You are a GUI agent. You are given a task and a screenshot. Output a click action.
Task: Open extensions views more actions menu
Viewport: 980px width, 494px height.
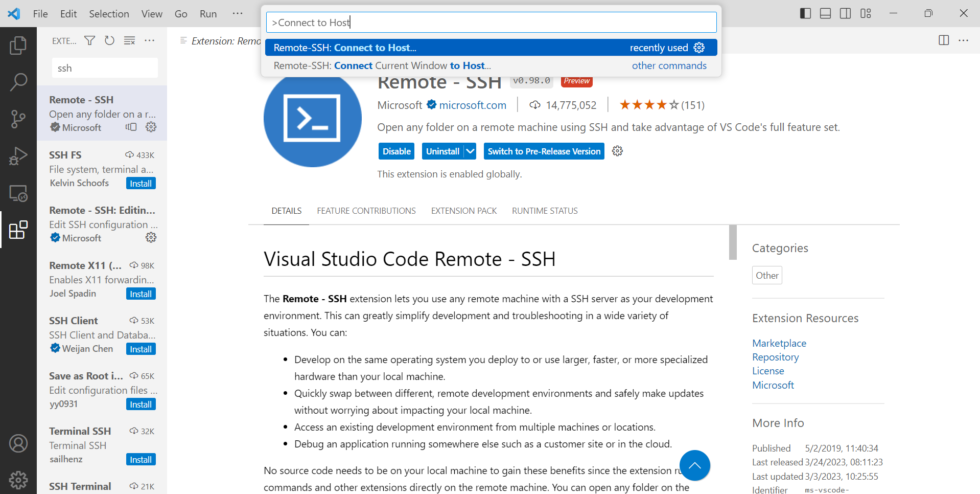click(149, 40)
